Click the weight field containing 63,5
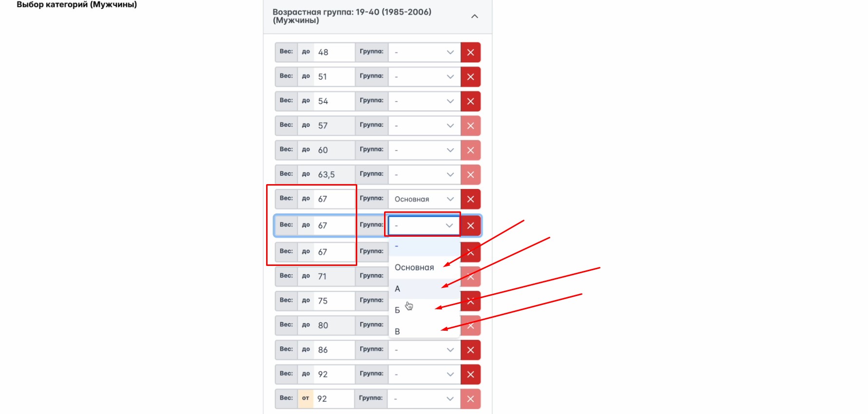 click(x=334, y=174)
